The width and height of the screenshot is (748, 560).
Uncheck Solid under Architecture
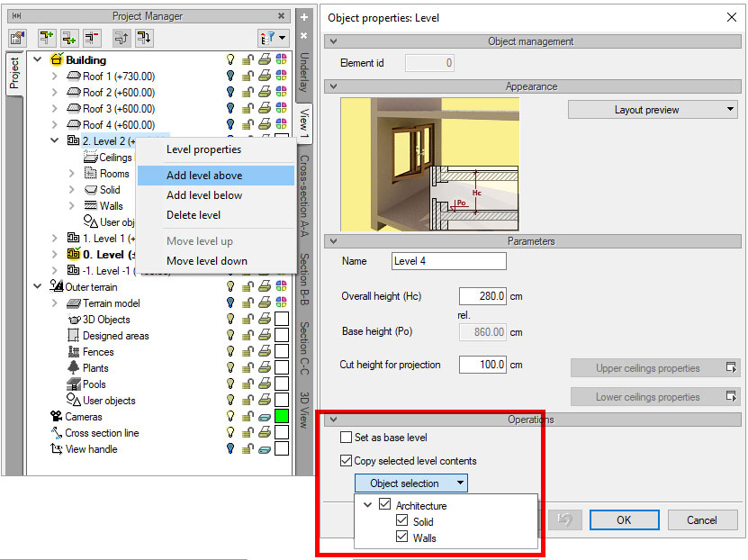(401, 520)
